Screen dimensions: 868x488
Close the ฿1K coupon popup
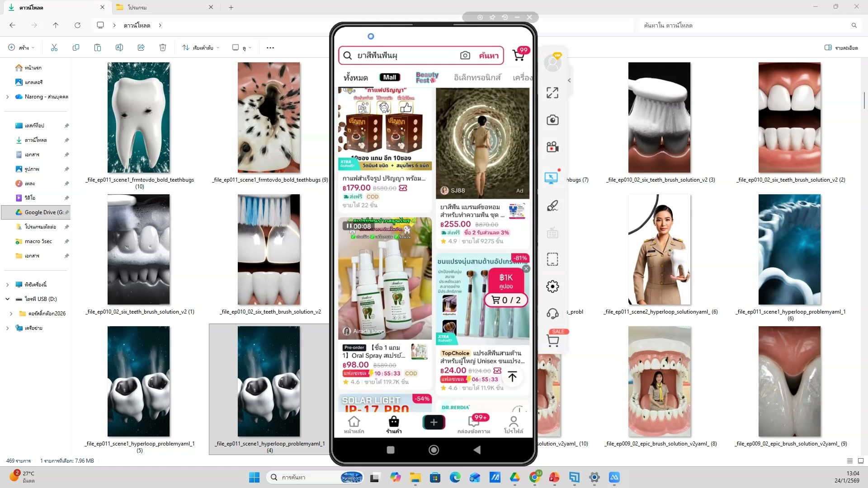pos(526,269)
